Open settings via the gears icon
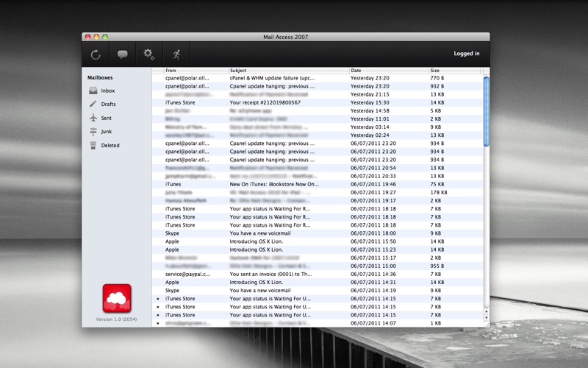The image size is (588, 368). (149, 54)
